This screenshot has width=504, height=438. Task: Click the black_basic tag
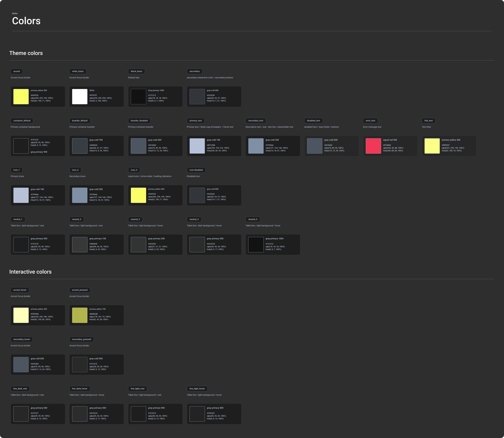click(137, 71)
